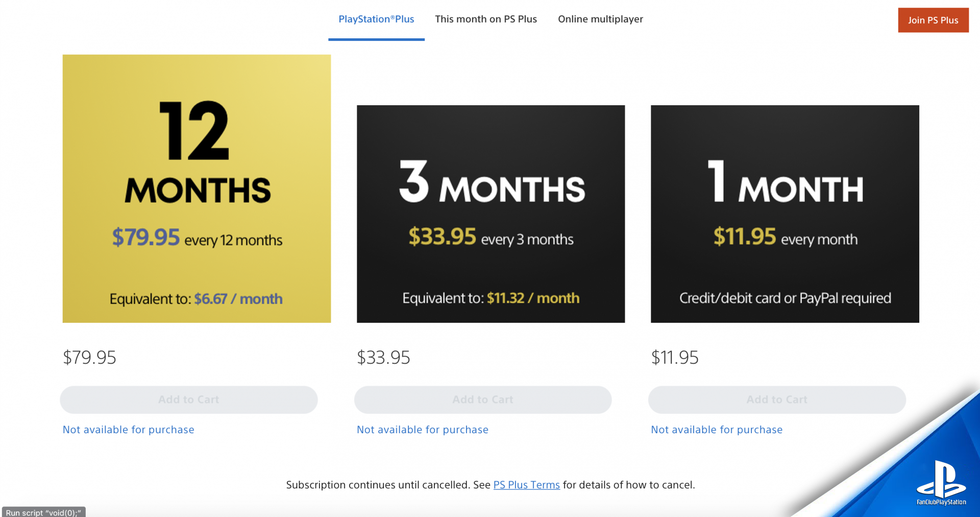This screenshot has height=517, width=980.
Task: Click the $33.95 price text
Action: pos(383,357)
